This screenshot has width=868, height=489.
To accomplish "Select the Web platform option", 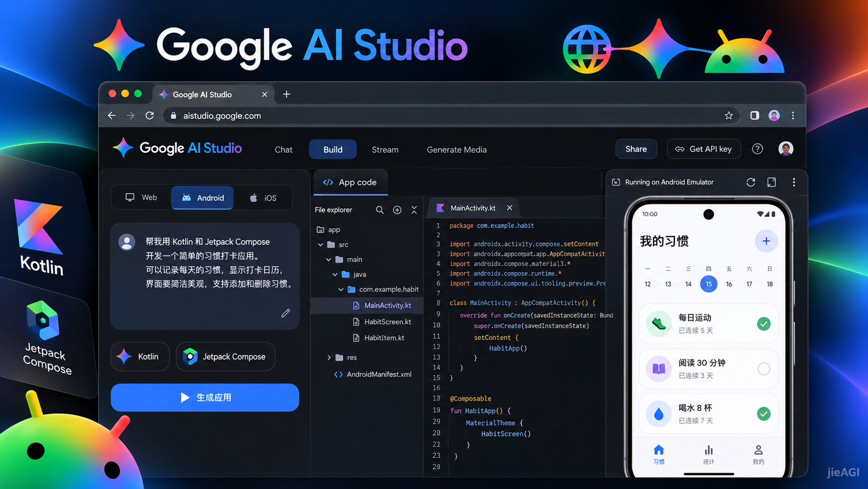I will 141,197.
